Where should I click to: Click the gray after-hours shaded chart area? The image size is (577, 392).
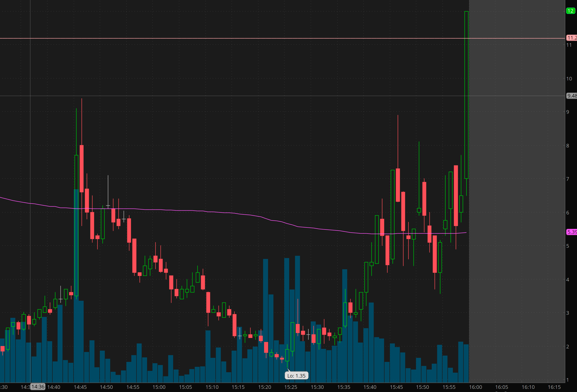click(x=517, y=198)
